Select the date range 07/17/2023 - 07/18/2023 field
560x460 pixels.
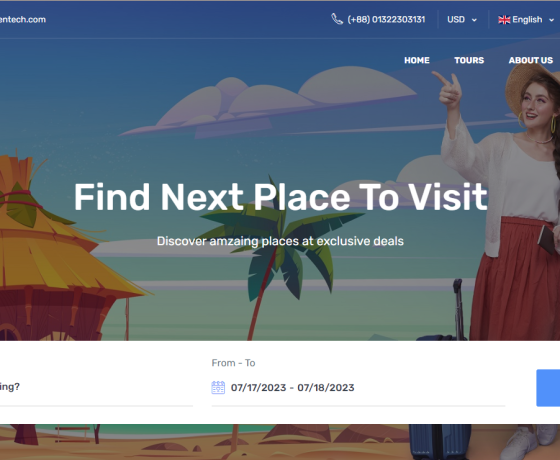coord(358,388)
